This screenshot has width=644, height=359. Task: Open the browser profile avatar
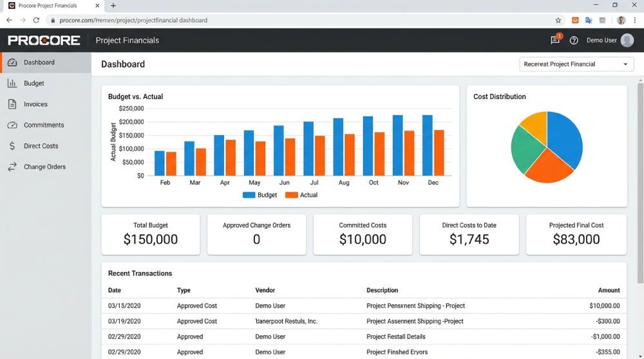point(621,20)
